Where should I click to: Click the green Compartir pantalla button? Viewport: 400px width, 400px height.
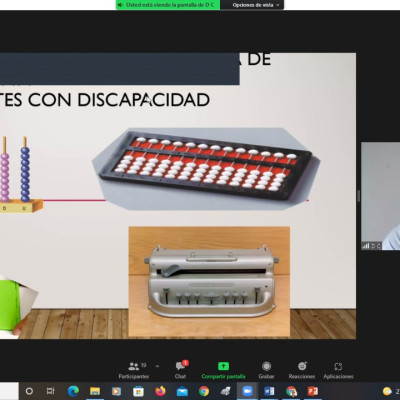(223, 370)
